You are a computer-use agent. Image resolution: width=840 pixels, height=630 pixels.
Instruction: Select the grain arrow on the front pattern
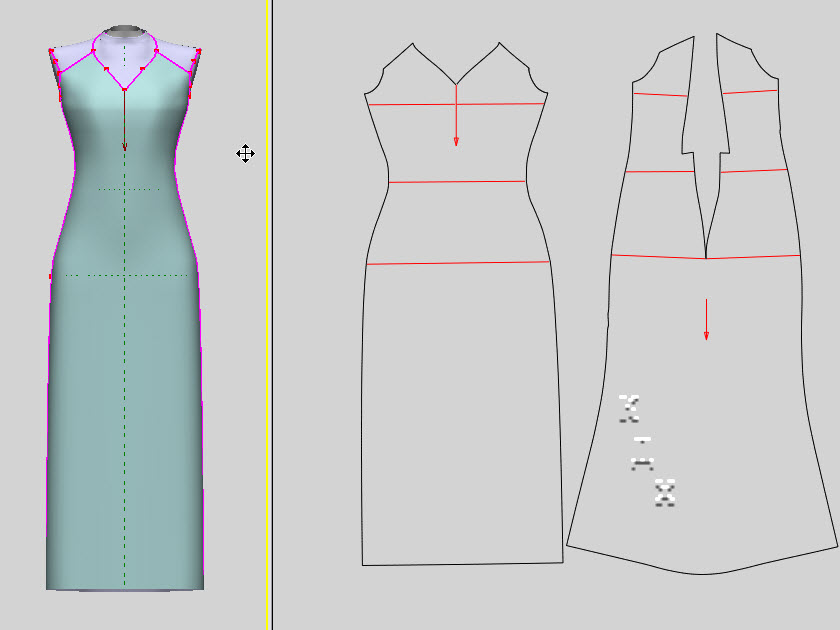point(456,115)
